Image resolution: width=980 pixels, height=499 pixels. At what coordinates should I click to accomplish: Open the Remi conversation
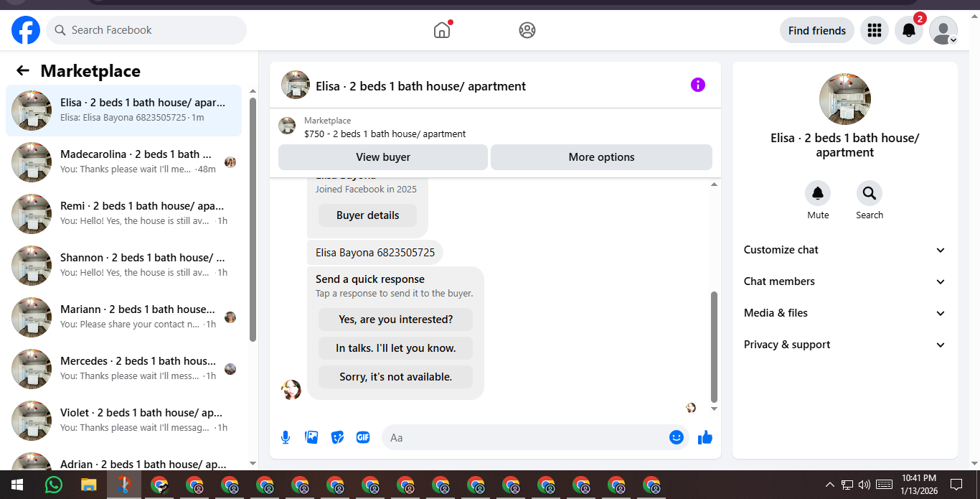tap(123, 214)
